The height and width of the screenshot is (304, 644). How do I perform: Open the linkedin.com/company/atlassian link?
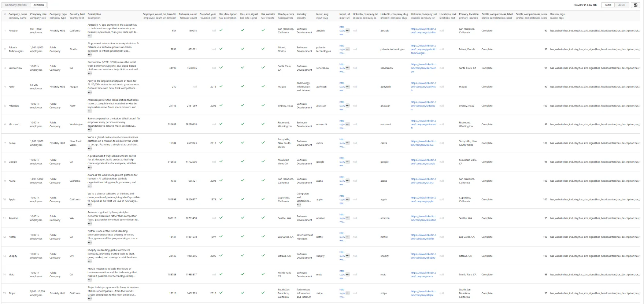click(423, 105)
